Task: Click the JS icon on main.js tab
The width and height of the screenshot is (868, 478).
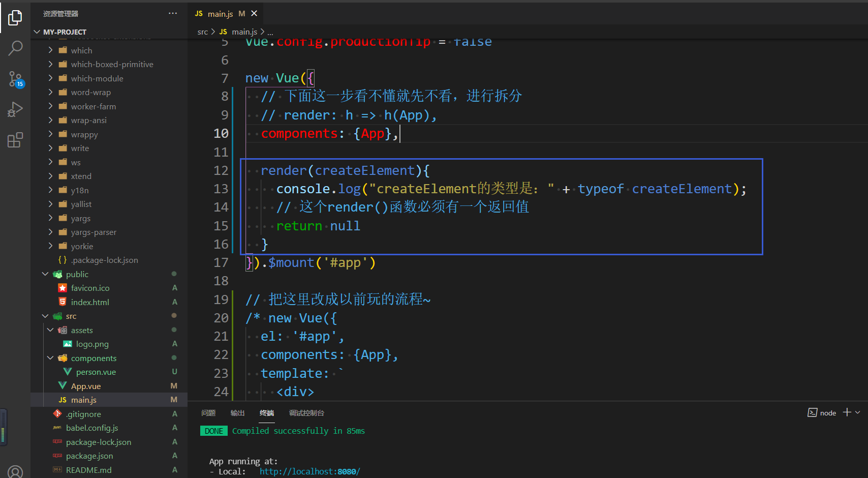Action: [x=199, y=14]
